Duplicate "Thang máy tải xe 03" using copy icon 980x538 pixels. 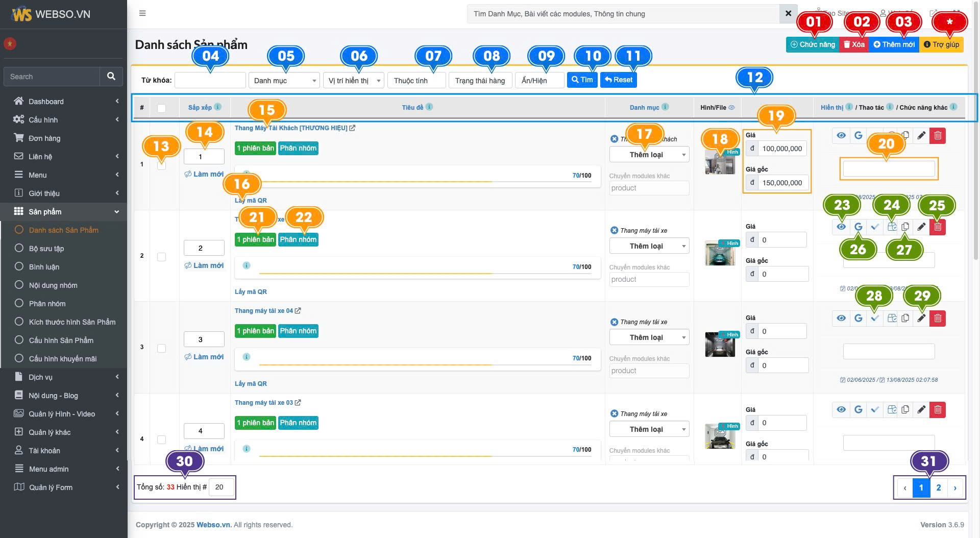pyautogui.click(x=905, y=410)
